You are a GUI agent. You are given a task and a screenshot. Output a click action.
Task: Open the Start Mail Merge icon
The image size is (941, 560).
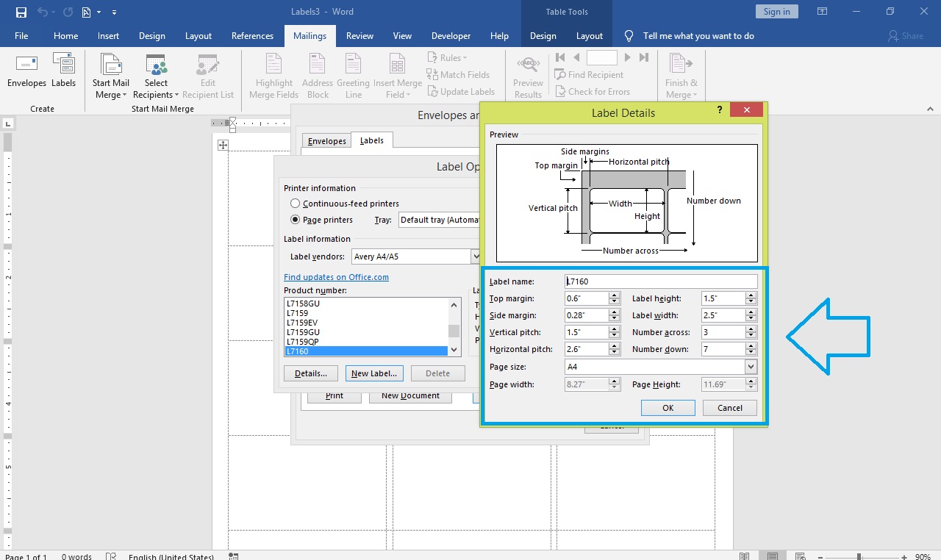pyautogui.click(x=111, y=66)
